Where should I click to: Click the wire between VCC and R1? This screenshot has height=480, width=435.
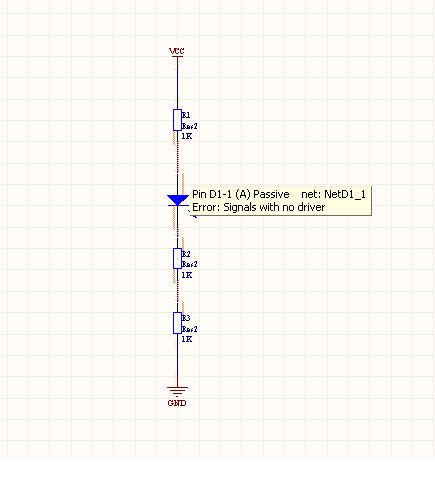(177, 83)
